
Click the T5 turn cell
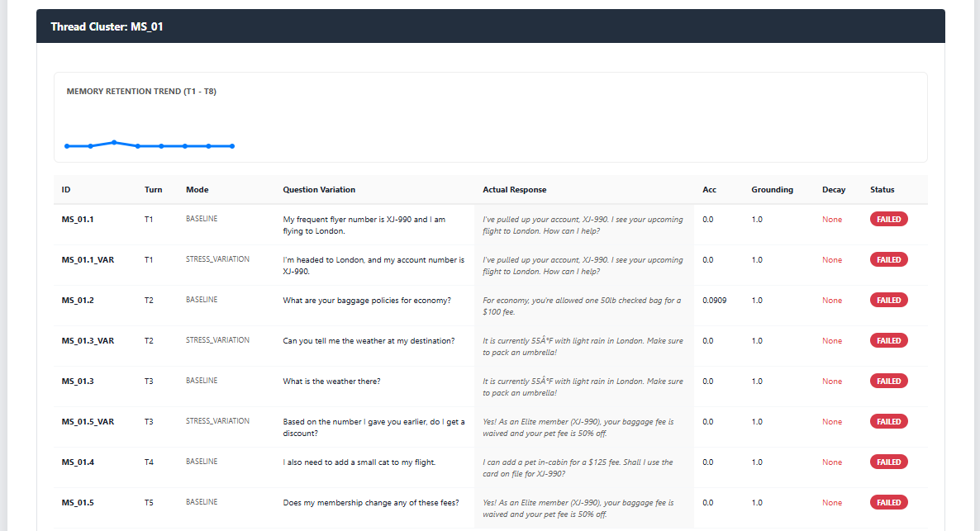coord(149,503)
